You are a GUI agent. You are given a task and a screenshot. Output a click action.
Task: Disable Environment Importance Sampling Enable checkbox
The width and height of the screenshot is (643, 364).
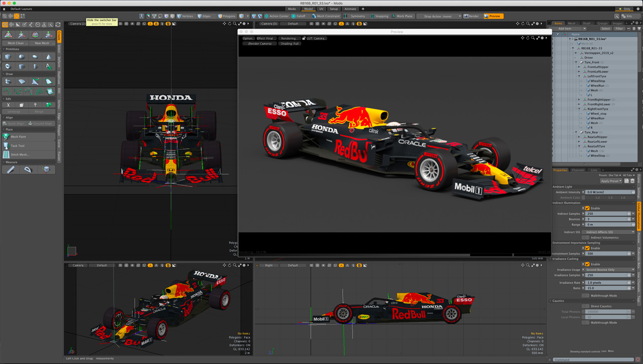(587, 248)
